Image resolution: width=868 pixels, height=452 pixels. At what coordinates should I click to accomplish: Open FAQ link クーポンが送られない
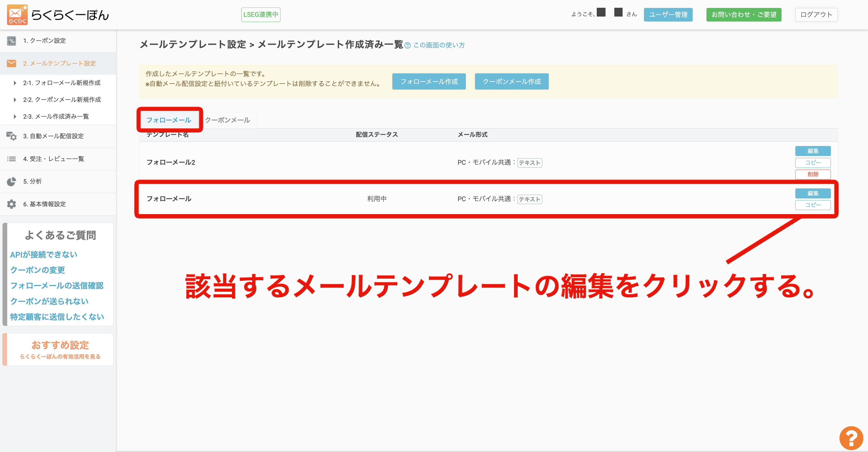tap(49, 301)
